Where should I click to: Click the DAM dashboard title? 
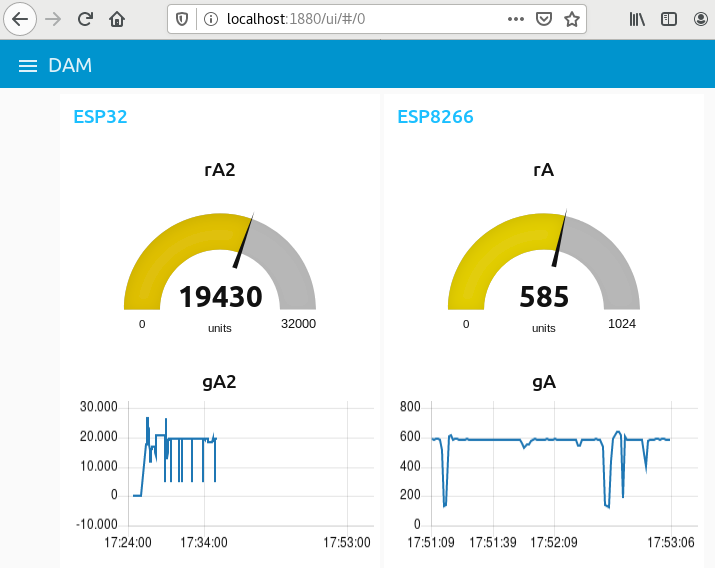[70, 66]
